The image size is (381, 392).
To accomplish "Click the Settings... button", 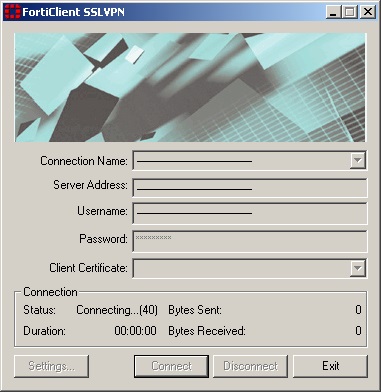I will click(x=52, y=366).
